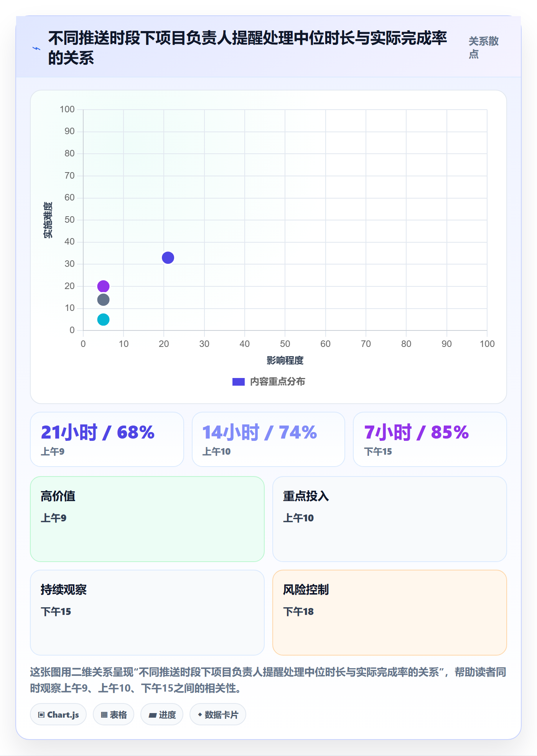Click the chart title heading text
This screenshot has width=537, height=756.
(248, 48)
